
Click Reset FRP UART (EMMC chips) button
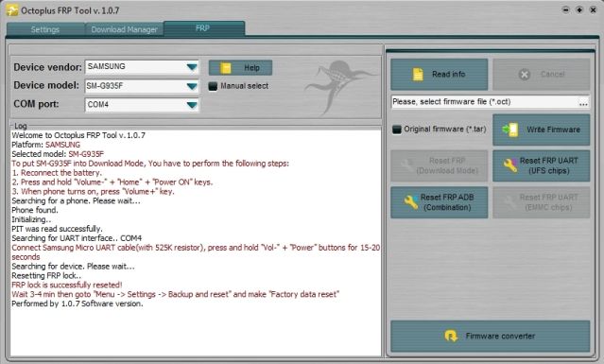pos(542,202)
